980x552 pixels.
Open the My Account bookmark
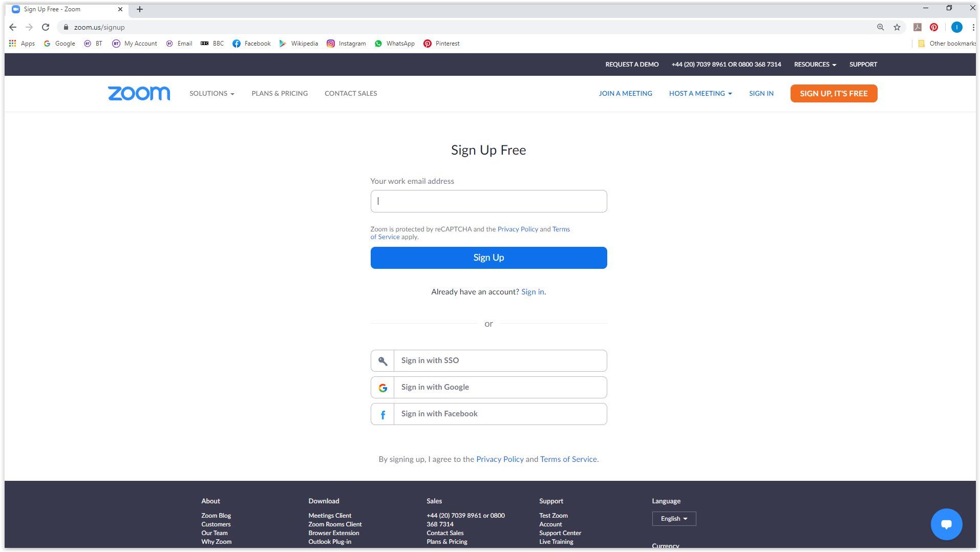pyautogui.click(x=135, y=44)
